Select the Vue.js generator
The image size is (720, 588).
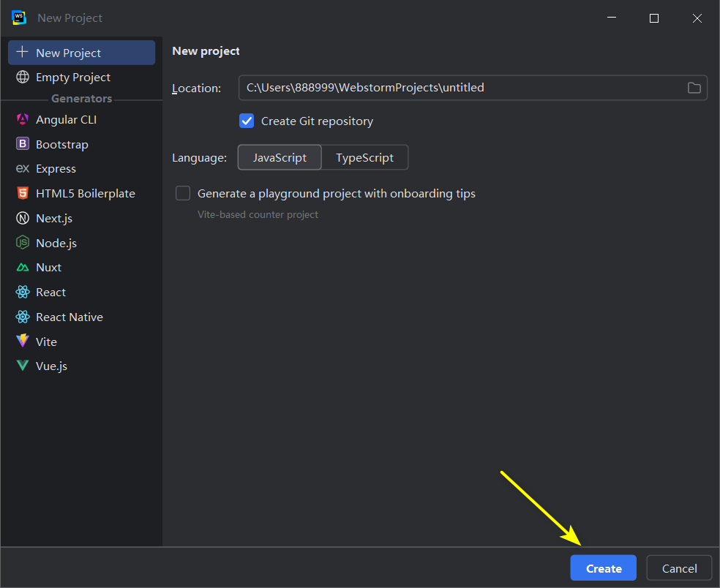click(x=82, y=366)
